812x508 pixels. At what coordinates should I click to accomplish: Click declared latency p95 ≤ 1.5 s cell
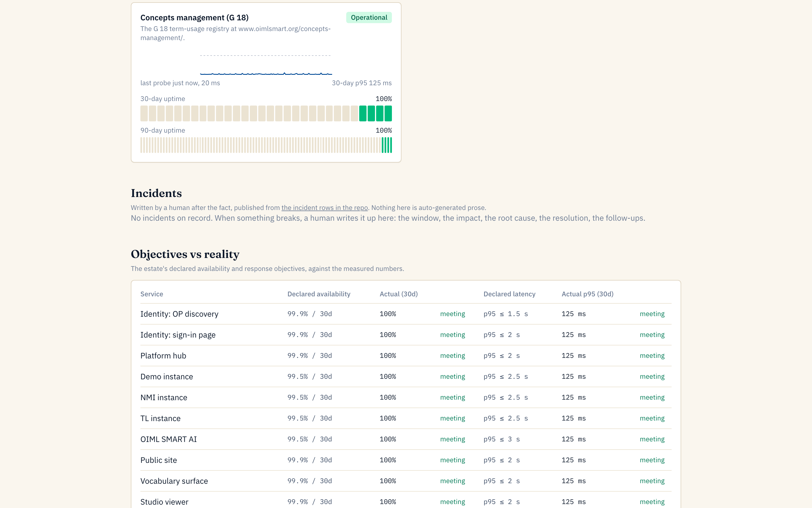click(506, 314)
